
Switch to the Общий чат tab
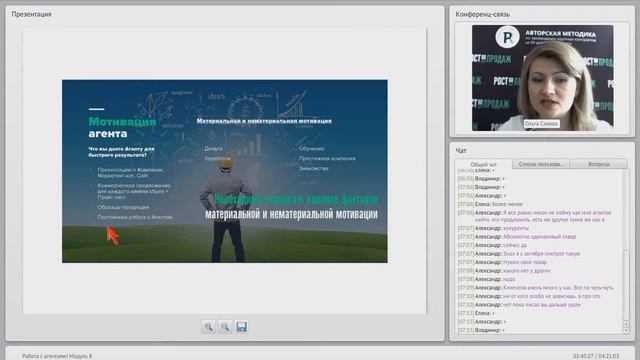click(484, 164)
